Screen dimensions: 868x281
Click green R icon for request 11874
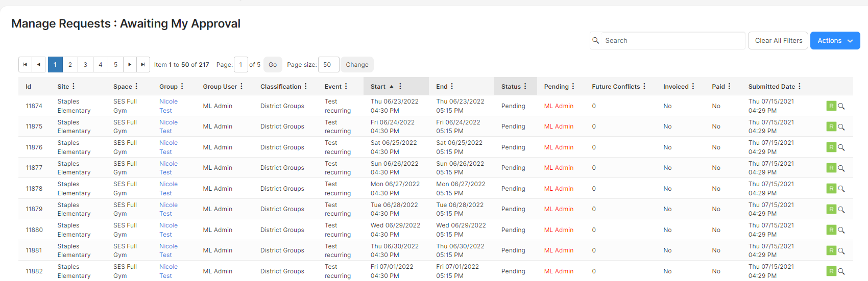coord(831,106)
